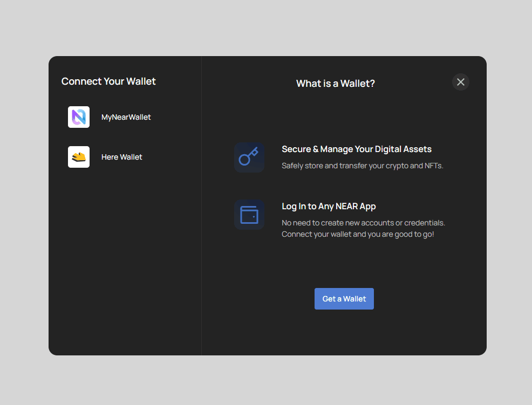Click the What is a Wallet? title

click(335, 84)
